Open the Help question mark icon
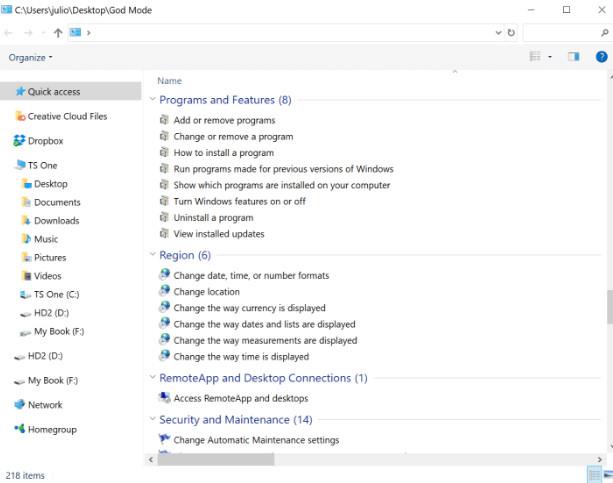Viewport: 613px width, 483px height. coord(601,57)
